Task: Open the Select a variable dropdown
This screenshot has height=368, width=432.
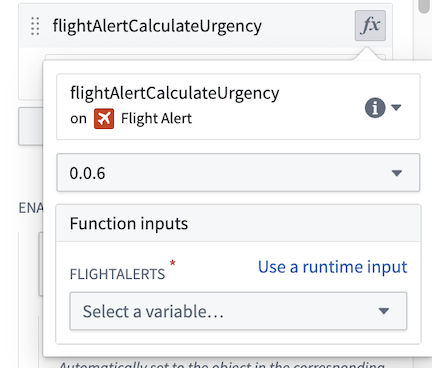Action: [238, 311]
